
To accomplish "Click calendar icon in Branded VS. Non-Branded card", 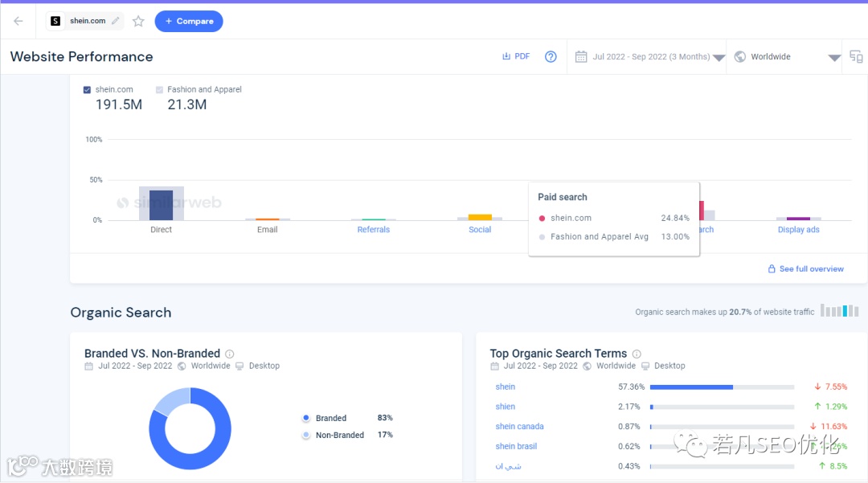I will click(88, 366).
